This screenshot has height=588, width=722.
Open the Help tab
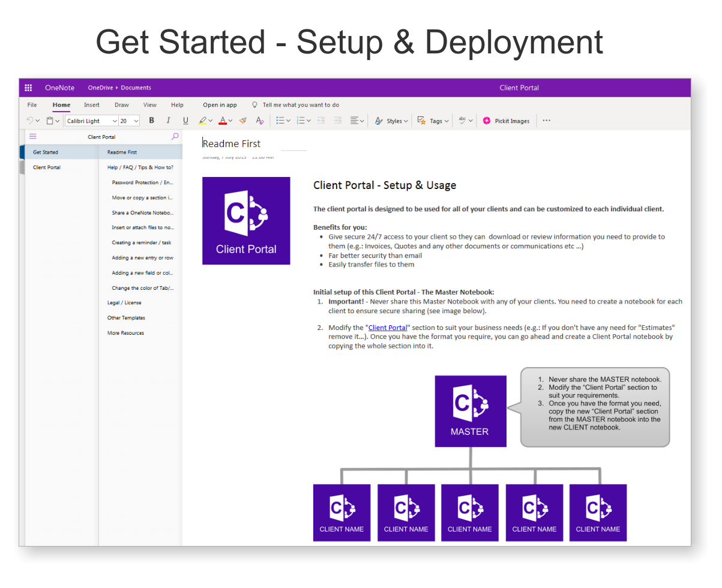pyautogui.click(x=177, y=105)
